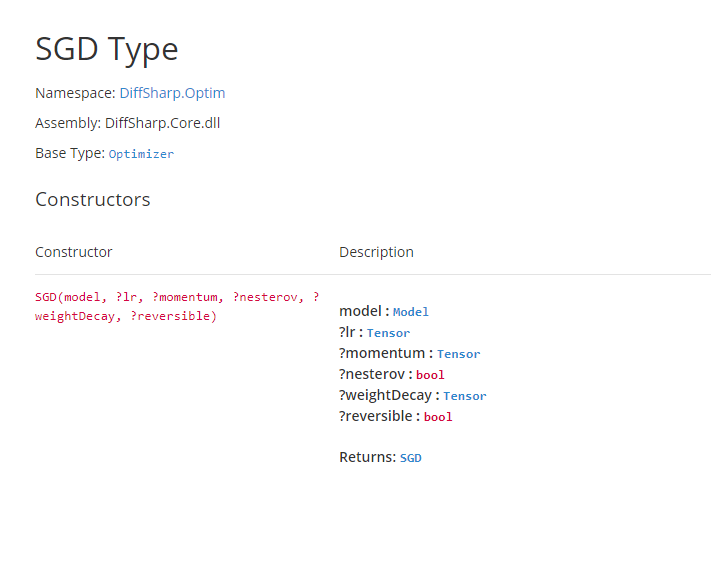Click the 'Assembly: DiffSharp.Core.dll' text
The width and height of the screenshot is (711, 575).
pos(127,123)
